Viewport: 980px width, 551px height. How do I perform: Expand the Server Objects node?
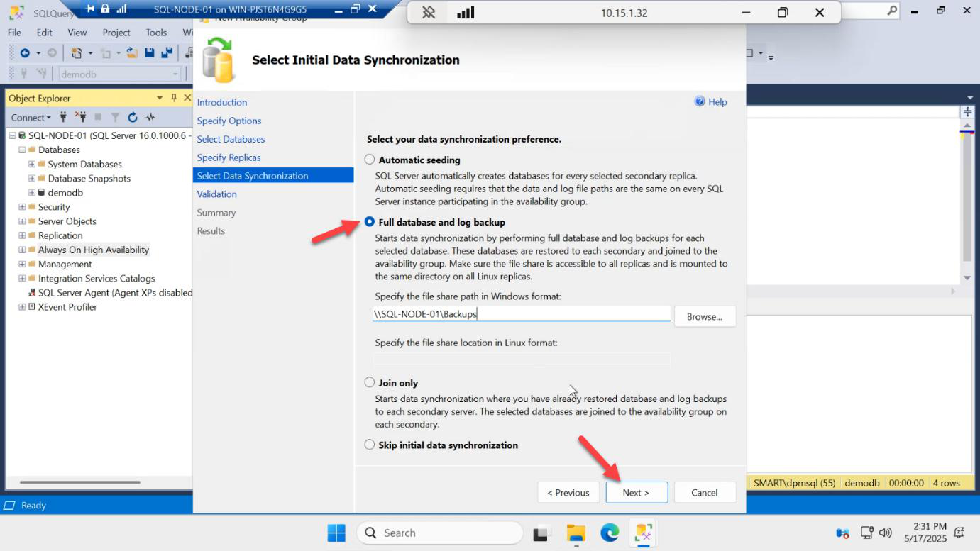click(22, 221)
